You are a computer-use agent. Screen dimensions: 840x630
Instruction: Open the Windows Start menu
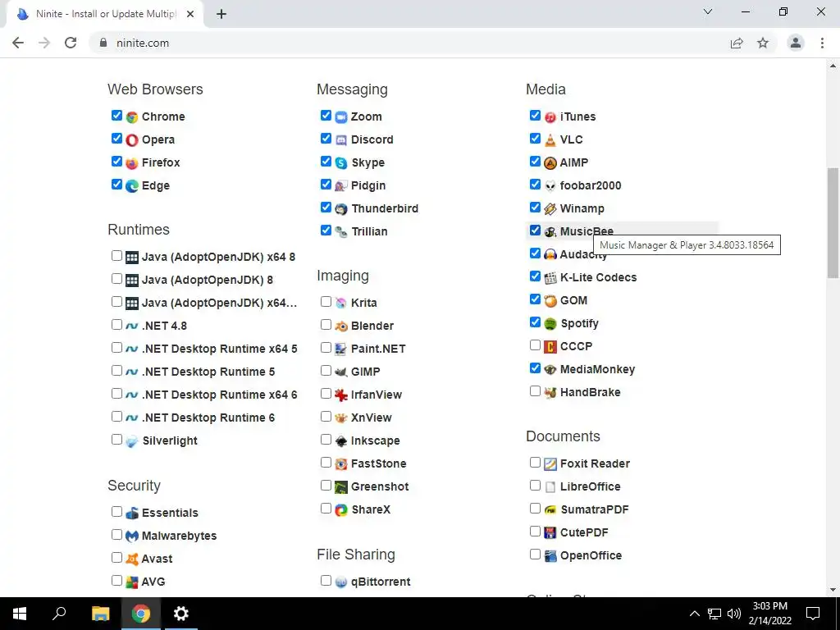coord(20,614)
